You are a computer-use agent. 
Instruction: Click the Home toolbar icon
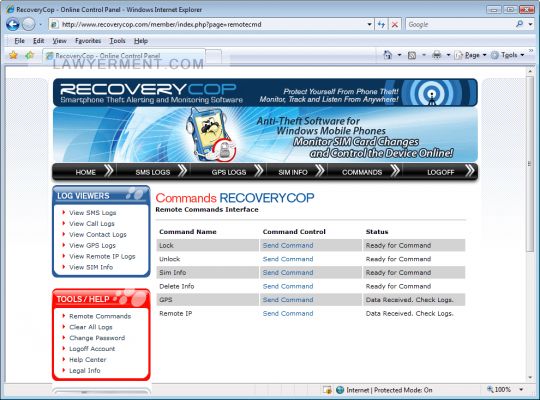point(387,55)
